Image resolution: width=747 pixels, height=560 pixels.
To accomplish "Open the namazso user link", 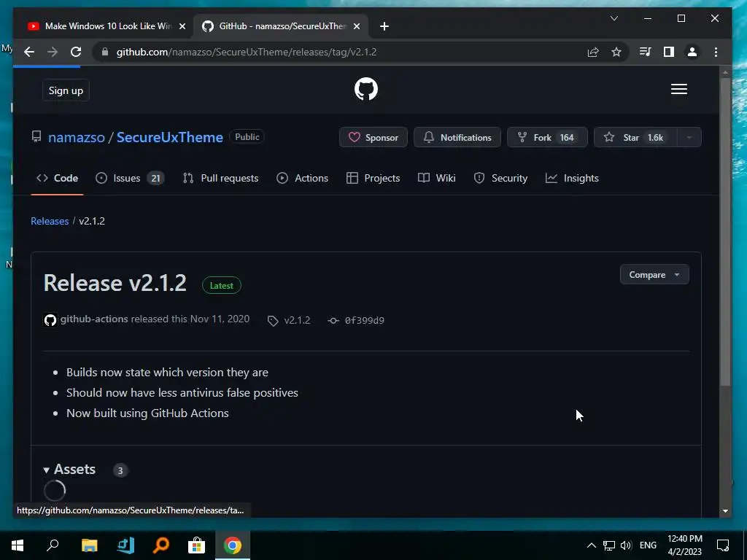I will click(x=76, y=137).
